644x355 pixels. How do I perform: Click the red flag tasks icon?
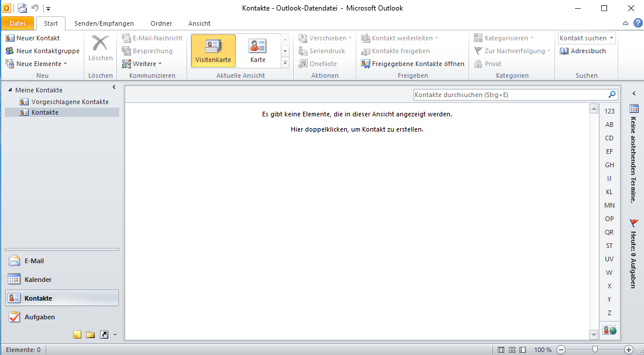coord(633,223)
